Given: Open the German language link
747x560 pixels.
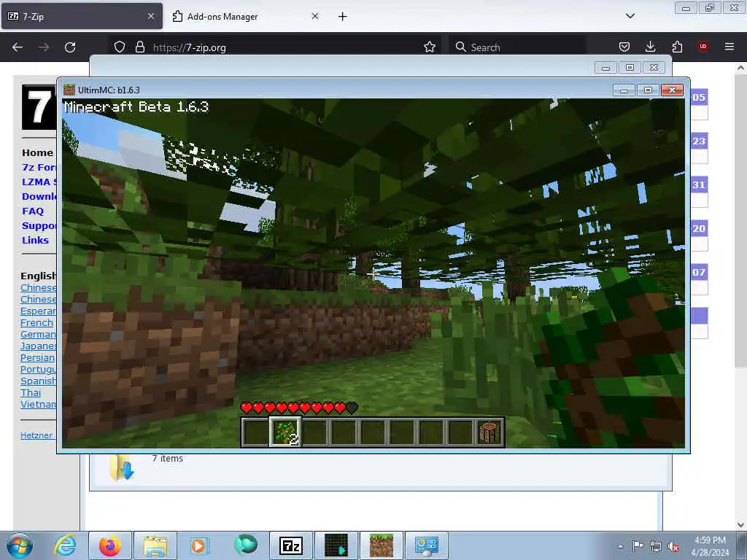Looking at the screenshot, I should [x=38, y=334].
